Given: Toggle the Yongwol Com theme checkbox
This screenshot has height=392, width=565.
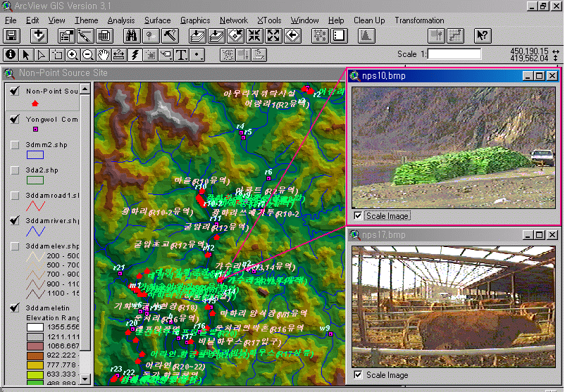Looking at the screenshot, I should (15, 119).
